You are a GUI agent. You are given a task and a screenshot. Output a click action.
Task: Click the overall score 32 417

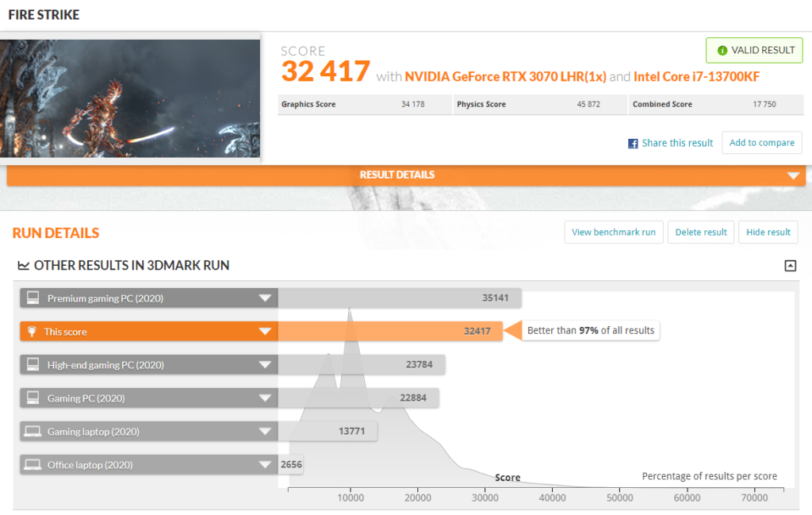click(x=326, y=71)
